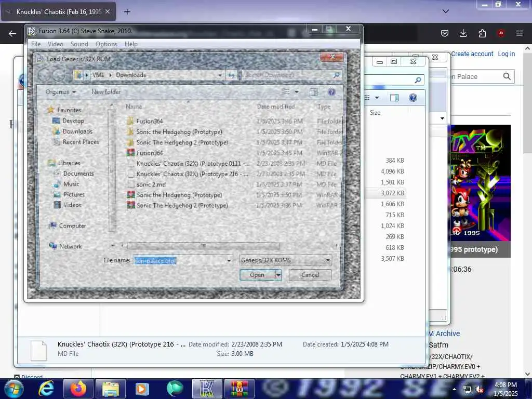Select Music library
Screen dimensions: 532x399
click(66, 184)
